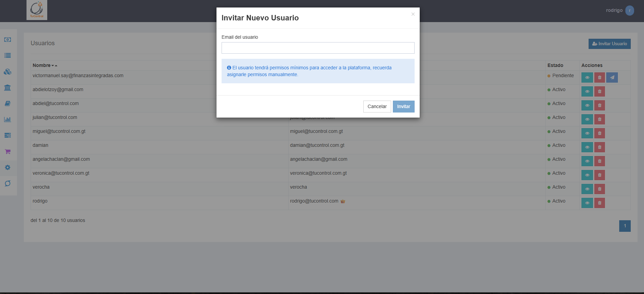644x294 pixels.
Task: Delete the miguel@tucontrol.com.gt user
Action: pyautogui.click(x=599, y=133)
